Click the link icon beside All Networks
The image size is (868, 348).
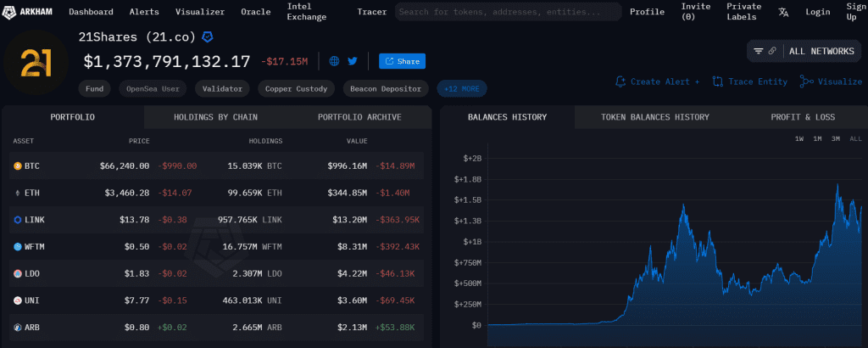772,51
